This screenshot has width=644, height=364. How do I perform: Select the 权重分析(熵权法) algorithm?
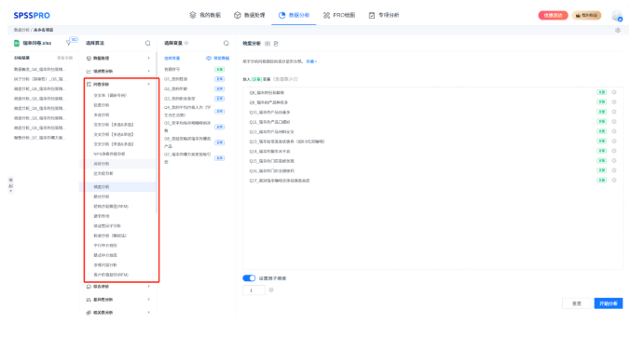click(110, 236)
